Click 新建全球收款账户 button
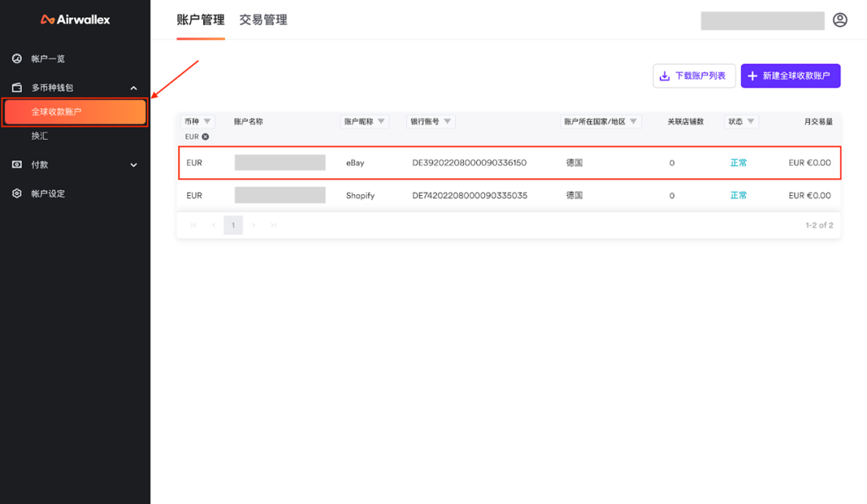The image size is (867, 504). point(790,76)
